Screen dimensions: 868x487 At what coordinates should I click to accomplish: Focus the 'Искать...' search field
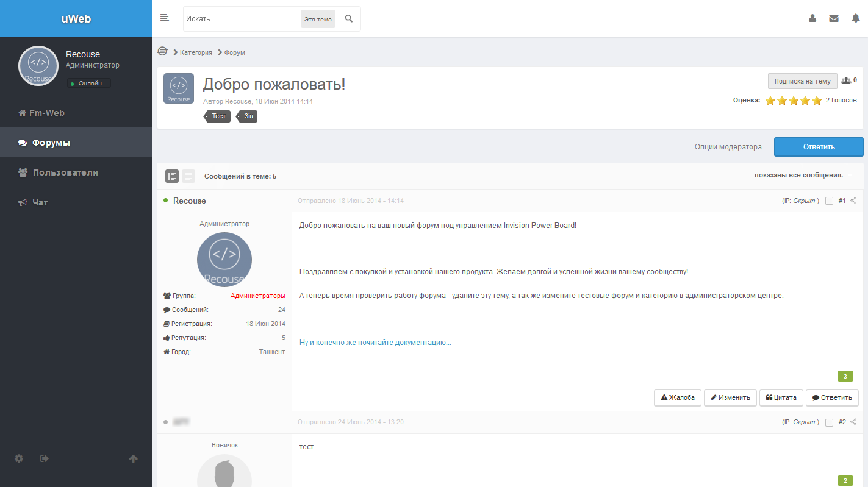242,19
